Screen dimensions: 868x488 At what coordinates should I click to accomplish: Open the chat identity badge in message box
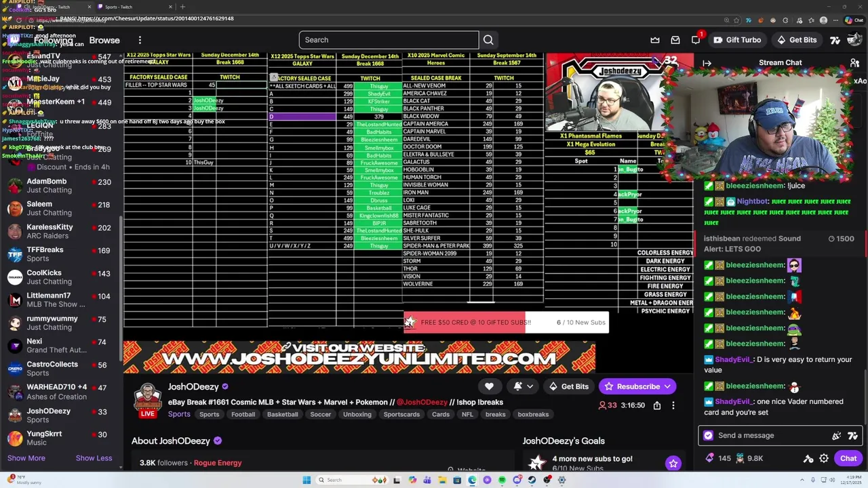tap(709, 435)
